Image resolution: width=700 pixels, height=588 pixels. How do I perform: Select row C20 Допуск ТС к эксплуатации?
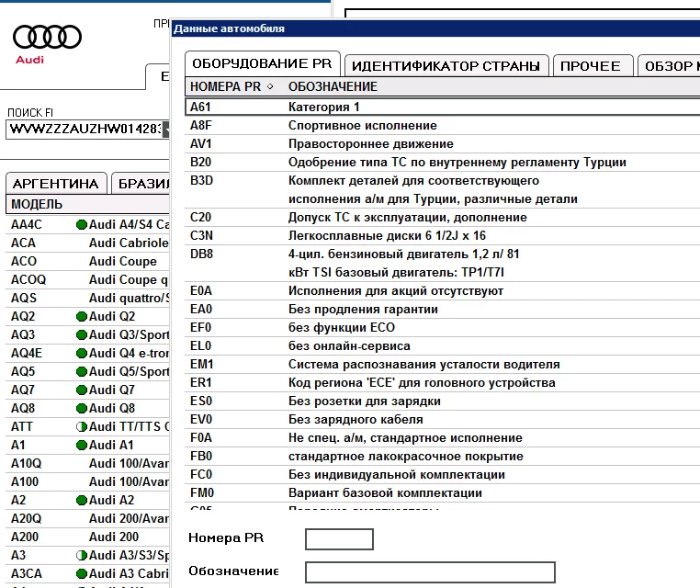tap(443, 218)
